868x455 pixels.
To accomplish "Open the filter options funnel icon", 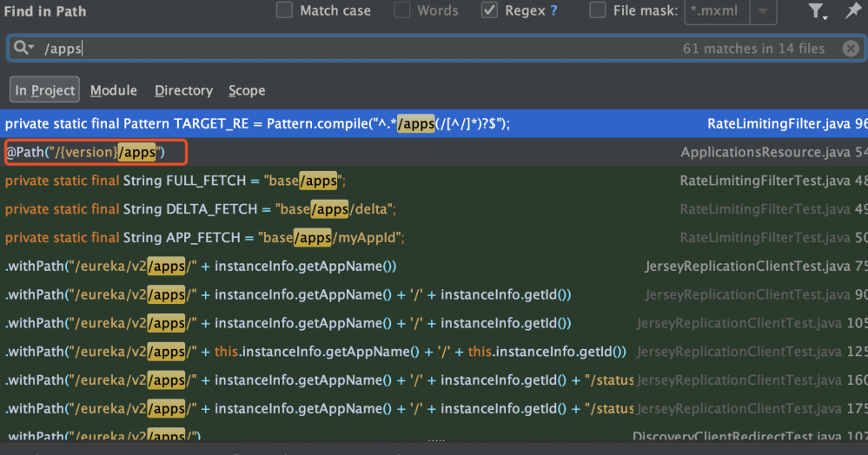I will (x=816, y=11).
